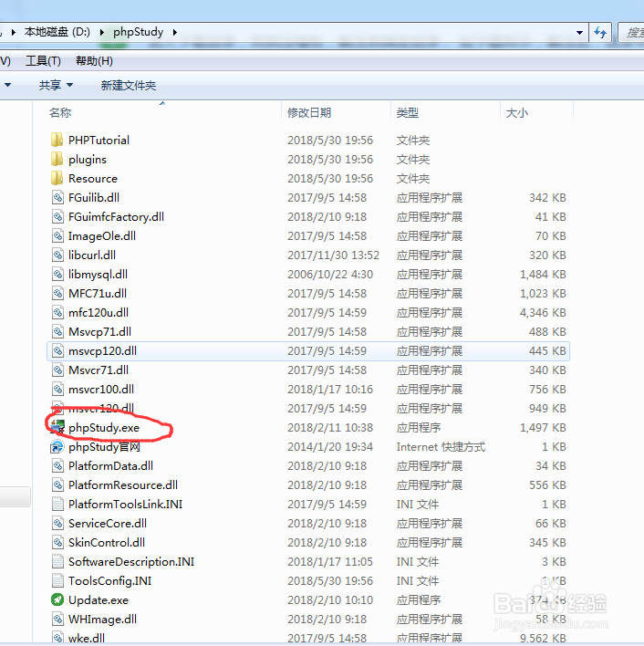Click the MFC71u.dll file icon
644x646 pixels.
pos(57,293)
